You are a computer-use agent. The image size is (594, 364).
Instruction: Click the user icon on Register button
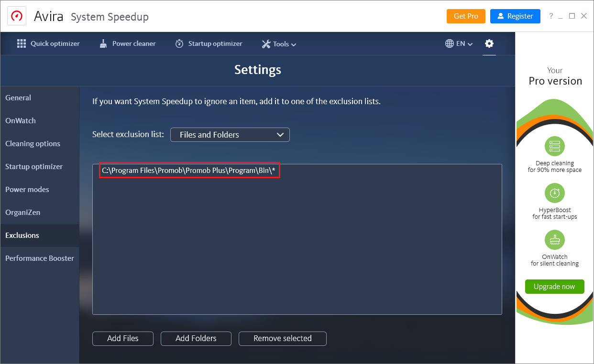501,16
